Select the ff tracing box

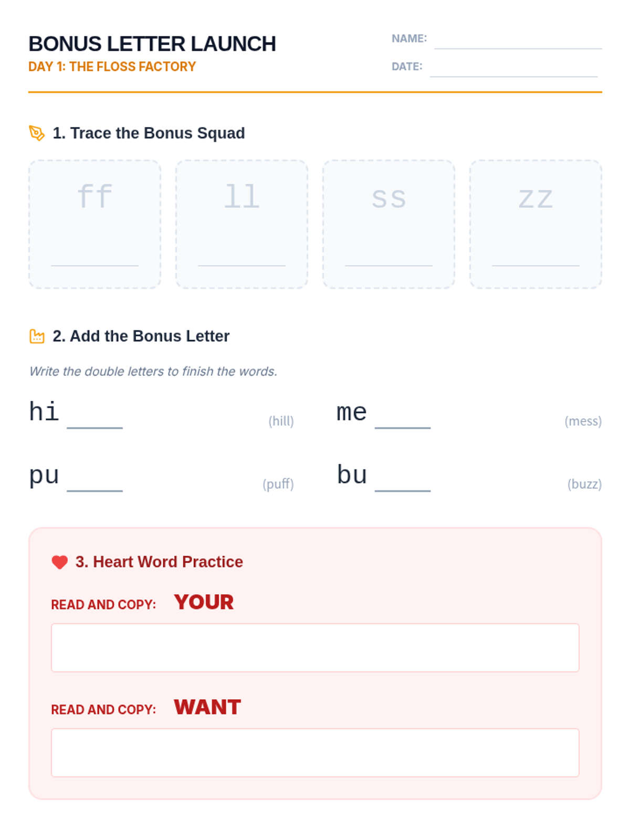tap(94, 224)
